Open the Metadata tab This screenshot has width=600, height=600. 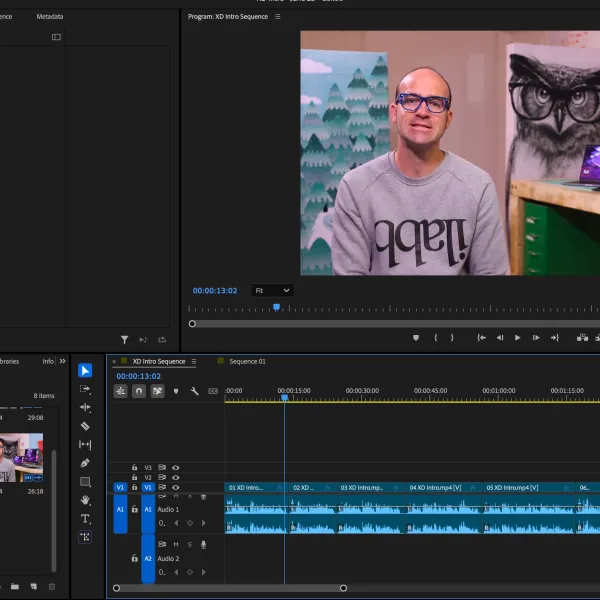click(x=50, y=16)
